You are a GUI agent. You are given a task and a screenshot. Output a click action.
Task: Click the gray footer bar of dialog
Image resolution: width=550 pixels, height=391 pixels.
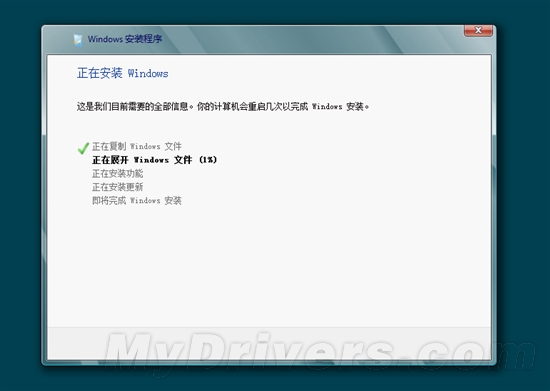269,343
